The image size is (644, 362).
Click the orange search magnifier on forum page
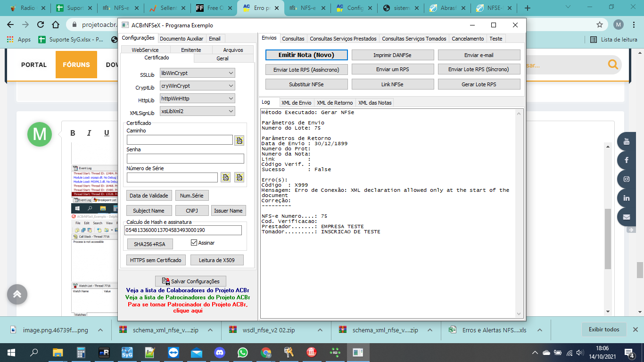click(613, 65)
